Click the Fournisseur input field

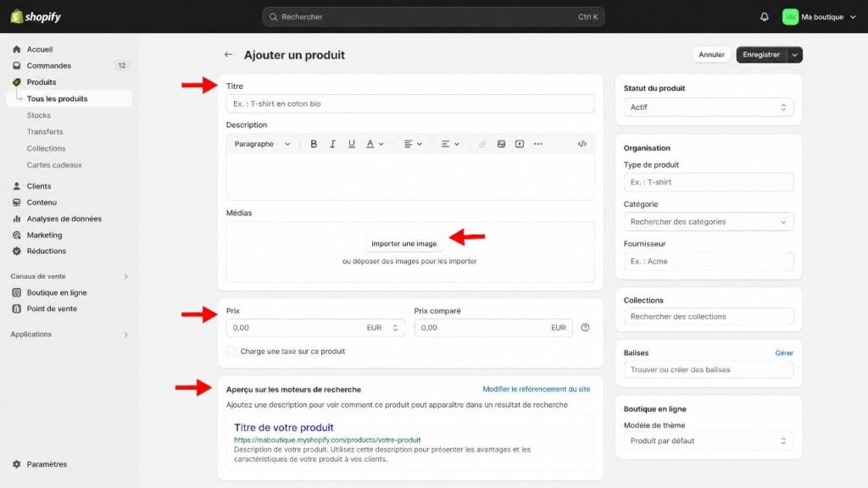(x=709, y=261)
